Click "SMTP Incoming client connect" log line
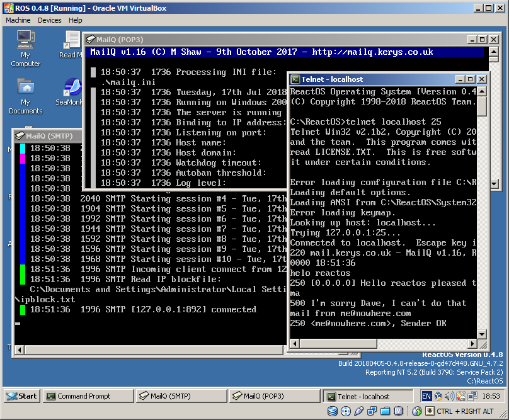Viewport: 509px width, 420px height. point(158,269)
